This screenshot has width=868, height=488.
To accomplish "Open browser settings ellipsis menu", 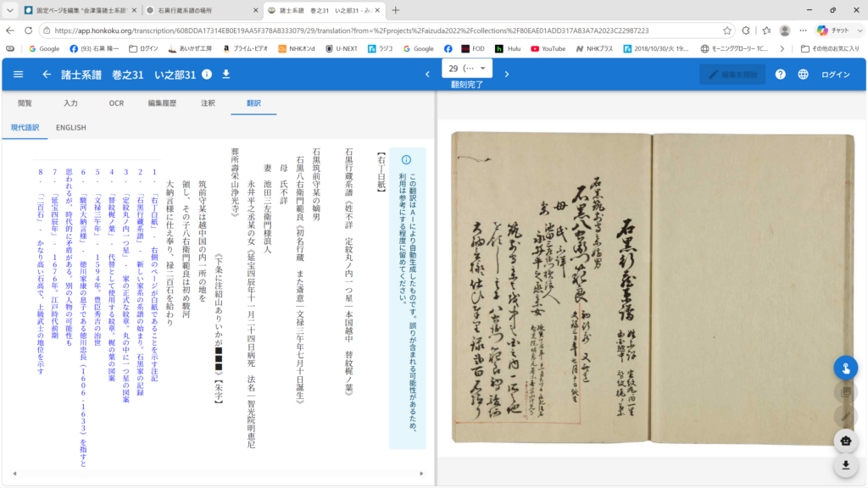I will pos(804,30).
